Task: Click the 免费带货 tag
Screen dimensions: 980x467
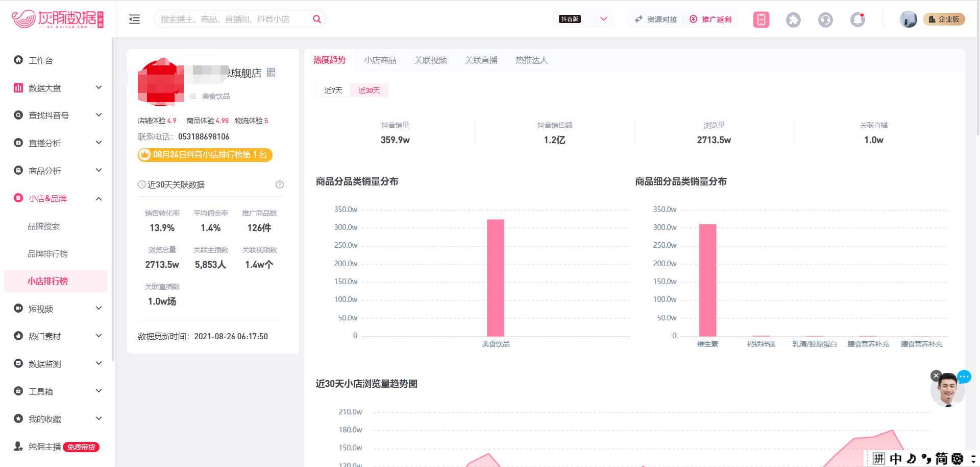Action: coord(81,447)
